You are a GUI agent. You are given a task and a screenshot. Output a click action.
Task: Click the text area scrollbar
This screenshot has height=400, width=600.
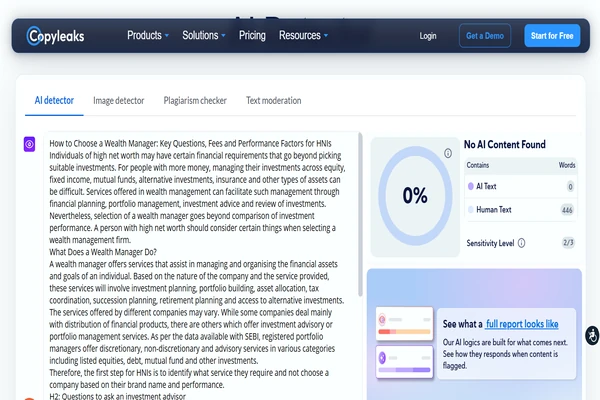360,214
